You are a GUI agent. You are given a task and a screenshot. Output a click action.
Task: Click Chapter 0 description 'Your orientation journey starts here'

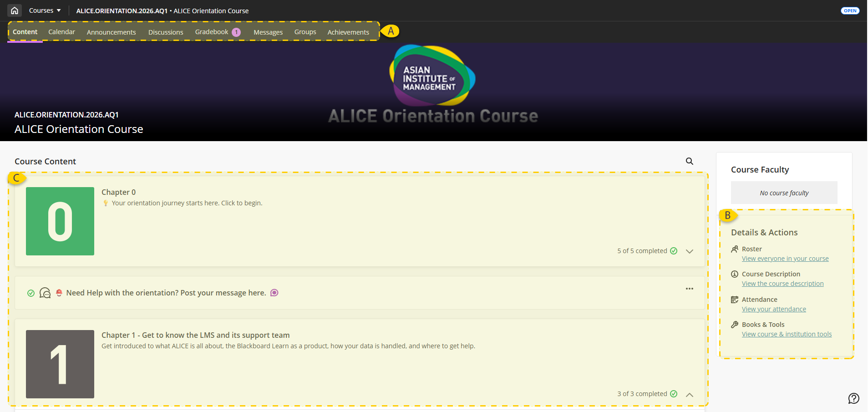click(x=187, y=203)
